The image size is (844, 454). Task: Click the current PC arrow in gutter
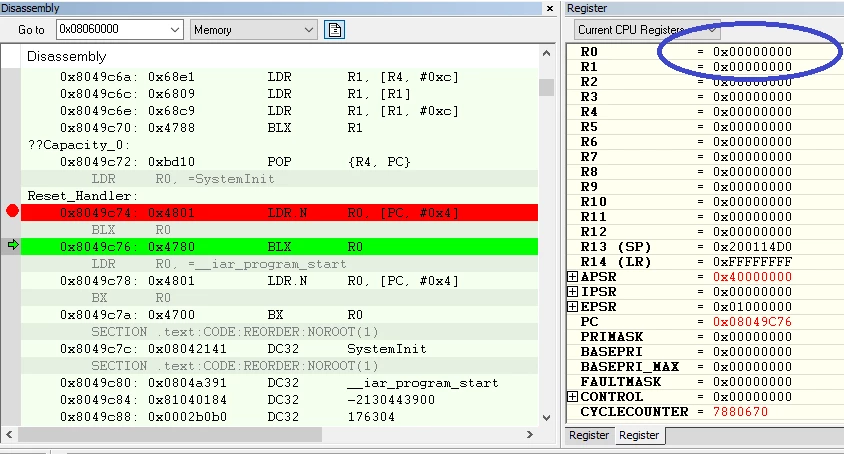click(13, 246)
